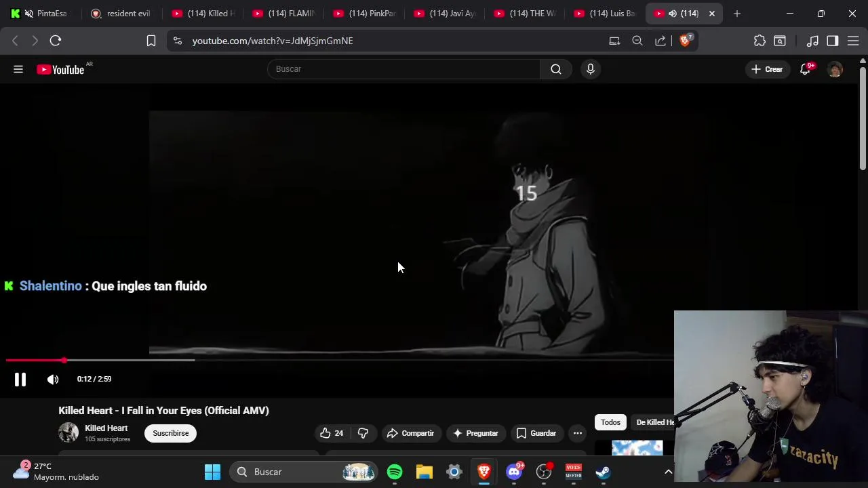Open the Brave main menu
Image resolution: width=868 pixels, height=488 pixels.
coord(853,41)
